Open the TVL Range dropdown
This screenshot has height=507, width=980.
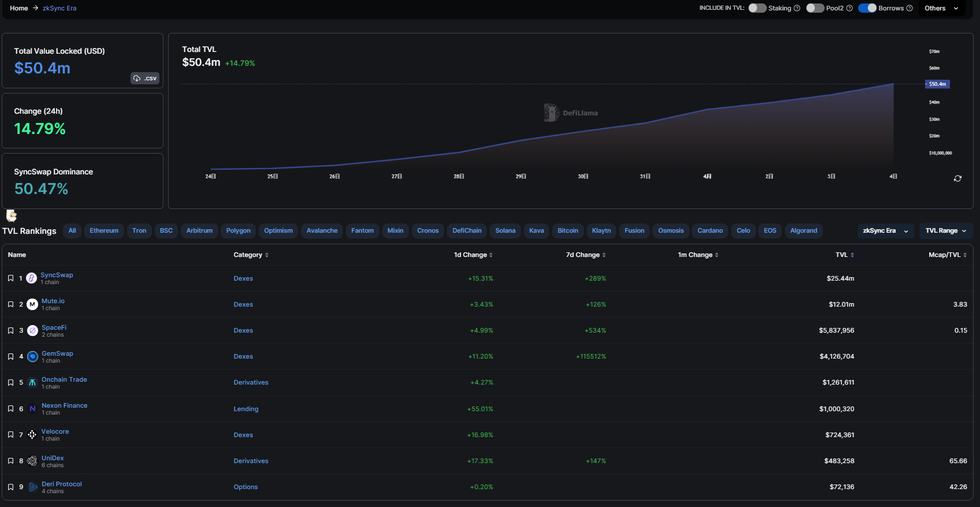point(946,231)
